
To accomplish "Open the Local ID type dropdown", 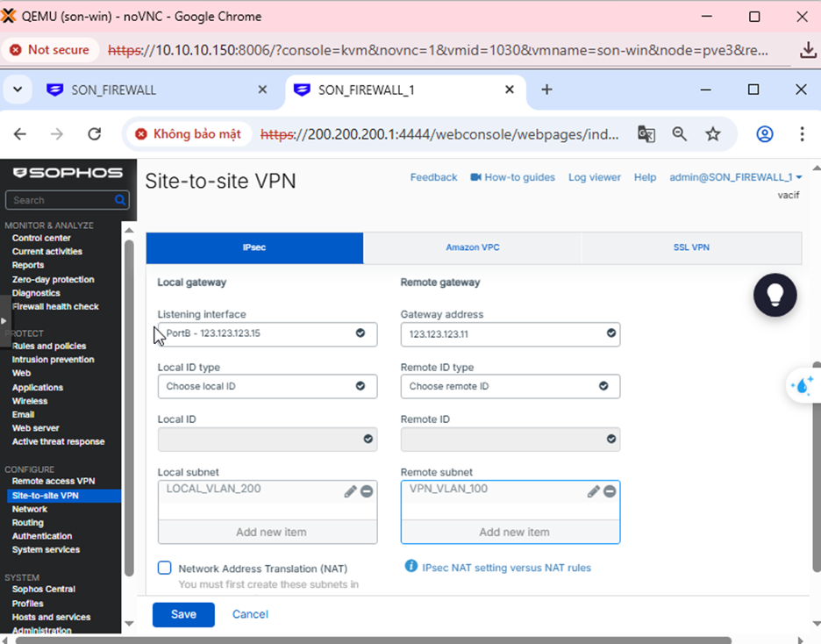I will (x=267, y=386).
